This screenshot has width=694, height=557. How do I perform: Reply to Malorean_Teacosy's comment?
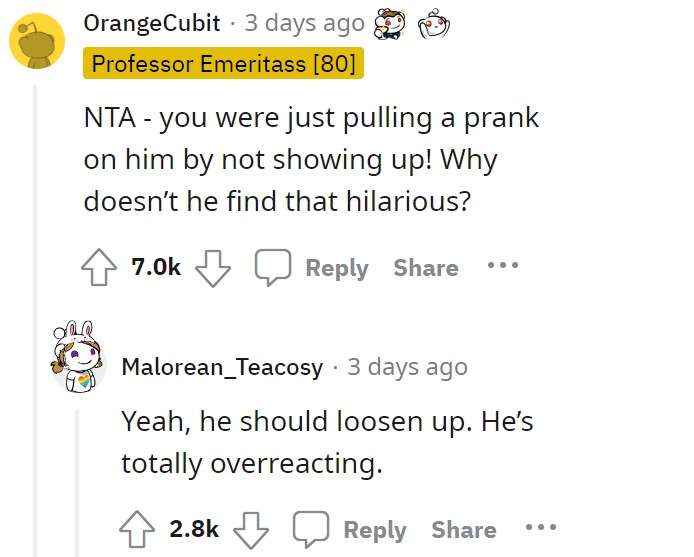(375, 530)
